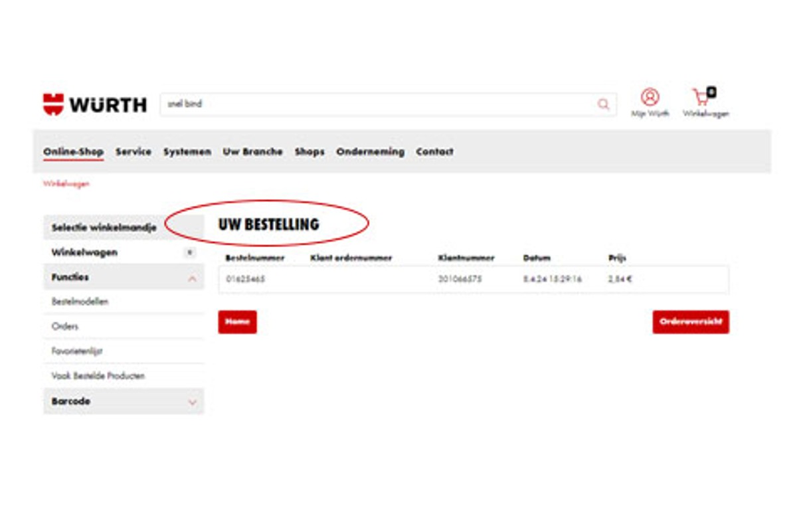Click the search magnifier icon
Screen dimensions: 797x532
(603, 104)
